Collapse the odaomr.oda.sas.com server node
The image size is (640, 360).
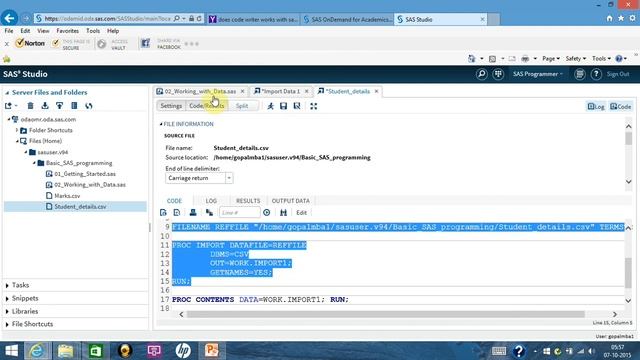click(x=9, y=120)
